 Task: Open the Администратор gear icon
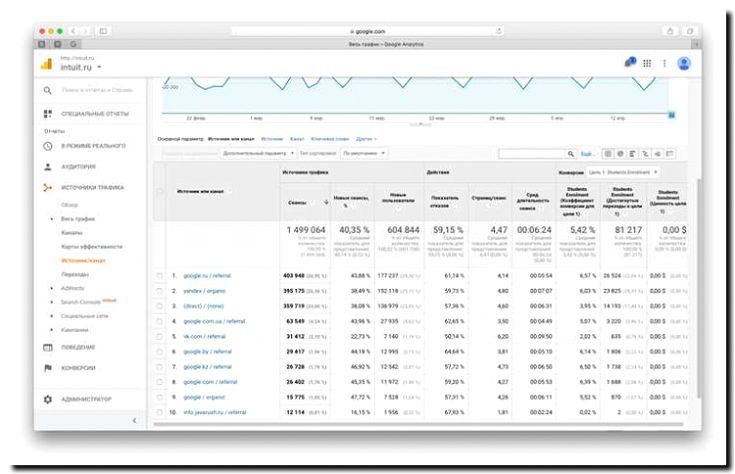pyautogui.click(x=47, y=399)
